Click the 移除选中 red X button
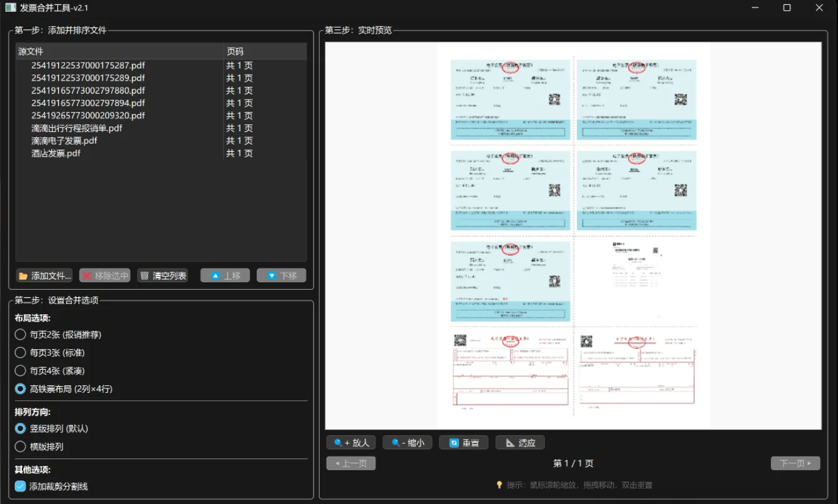The width and height of the screenshot is (838, 504). point(105,275)
